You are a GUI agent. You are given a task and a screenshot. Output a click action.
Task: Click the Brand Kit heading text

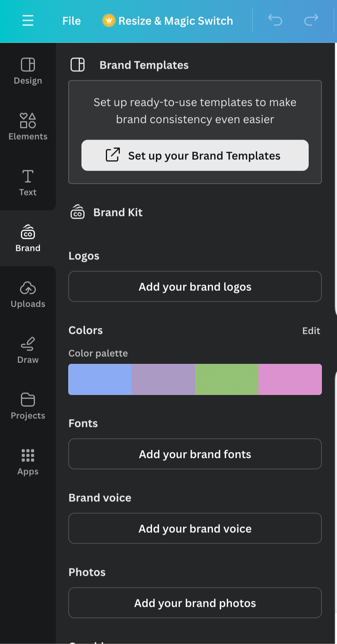(x=118, y=212)
